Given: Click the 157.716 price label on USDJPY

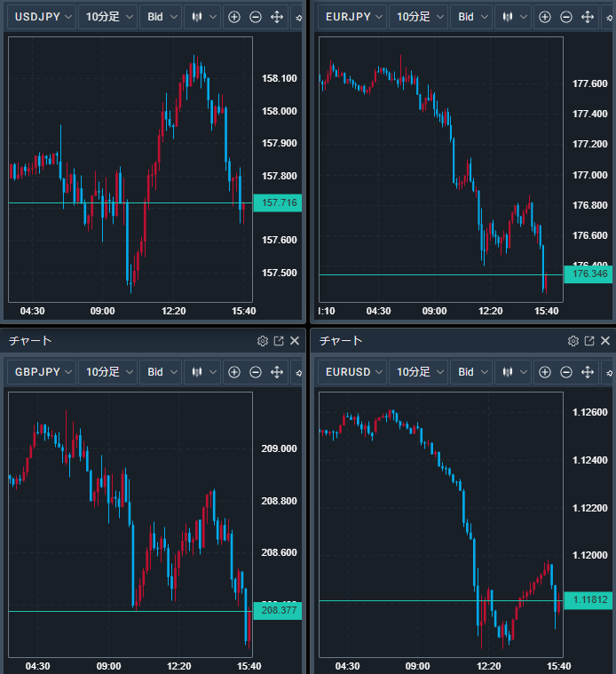Looking at the screenshot, I should click(x=278, y=202).
